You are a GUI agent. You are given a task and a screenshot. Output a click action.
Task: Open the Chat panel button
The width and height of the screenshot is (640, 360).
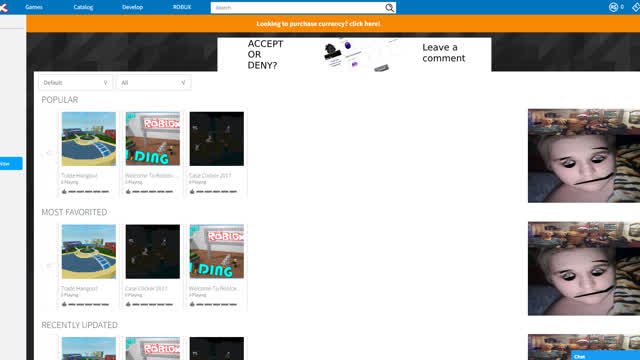[x=605, y=356]
